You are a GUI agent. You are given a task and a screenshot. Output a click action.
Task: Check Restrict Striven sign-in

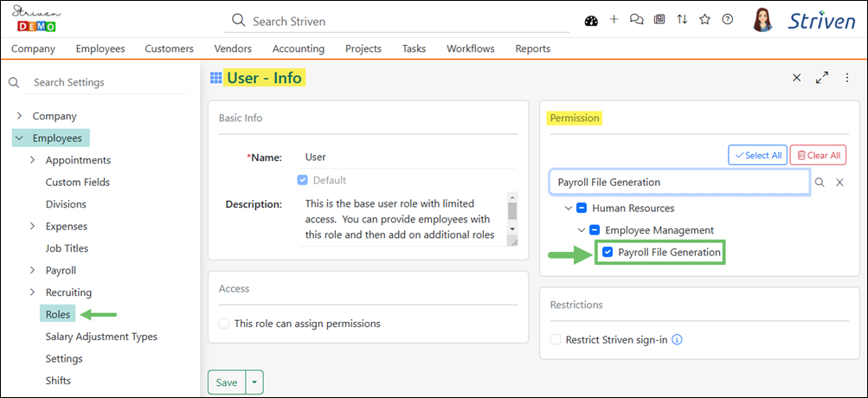coord(556,339)
